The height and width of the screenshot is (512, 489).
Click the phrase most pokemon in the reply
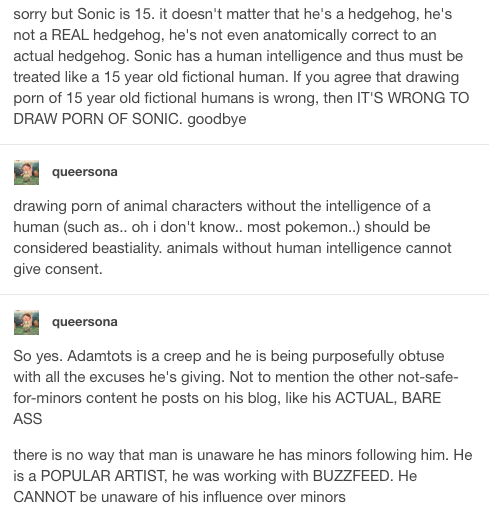[301, 227]
